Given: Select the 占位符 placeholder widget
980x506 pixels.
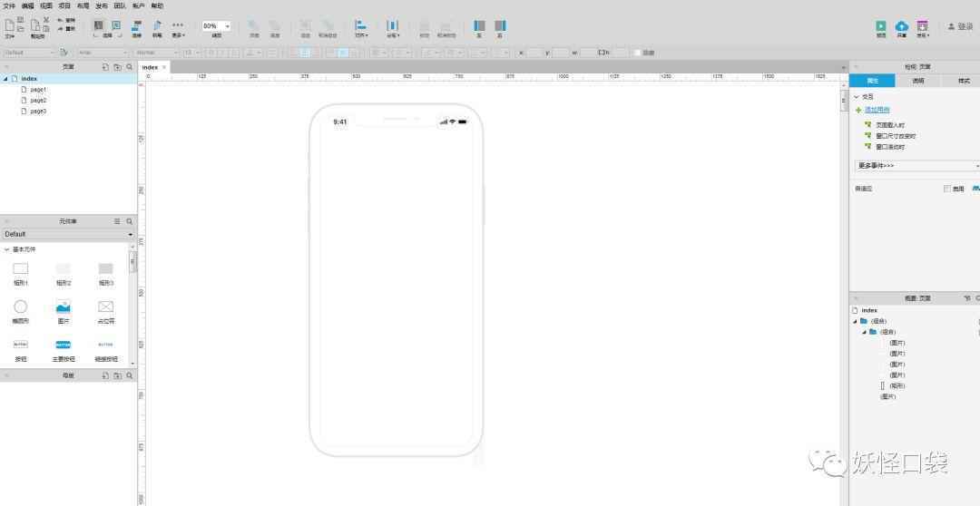Looking at the screenshot, I should coord(105,311).
